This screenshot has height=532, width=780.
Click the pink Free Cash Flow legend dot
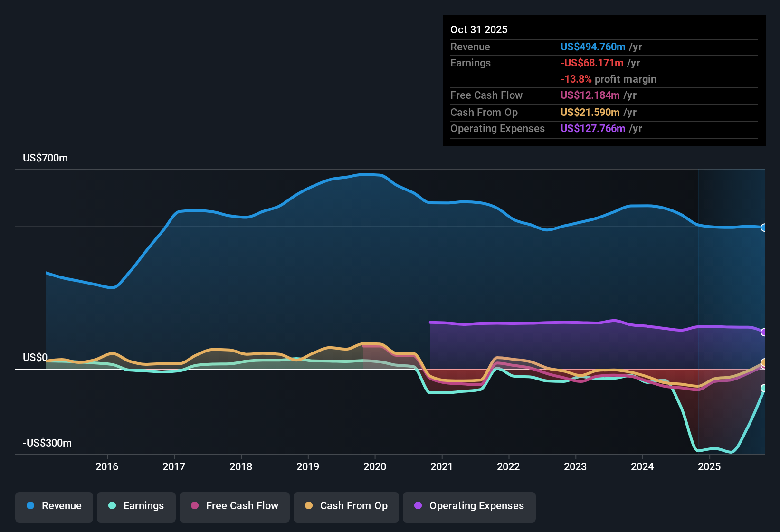(x=194, y=506)
